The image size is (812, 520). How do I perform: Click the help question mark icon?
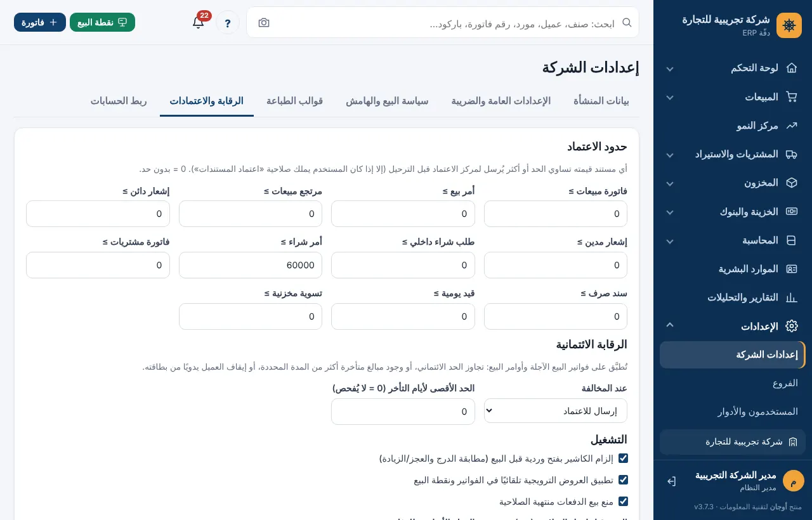click(x=228, y=22)
